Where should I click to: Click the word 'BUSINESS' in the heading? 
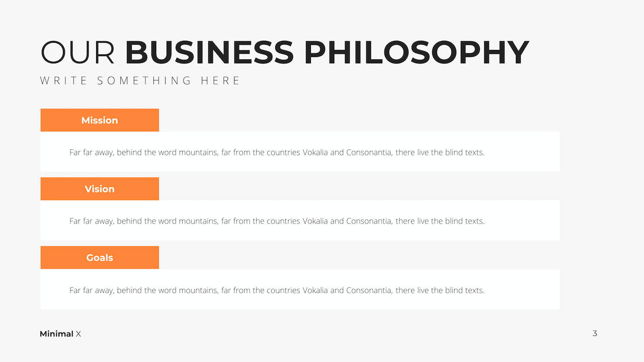(x=209, y=52)
